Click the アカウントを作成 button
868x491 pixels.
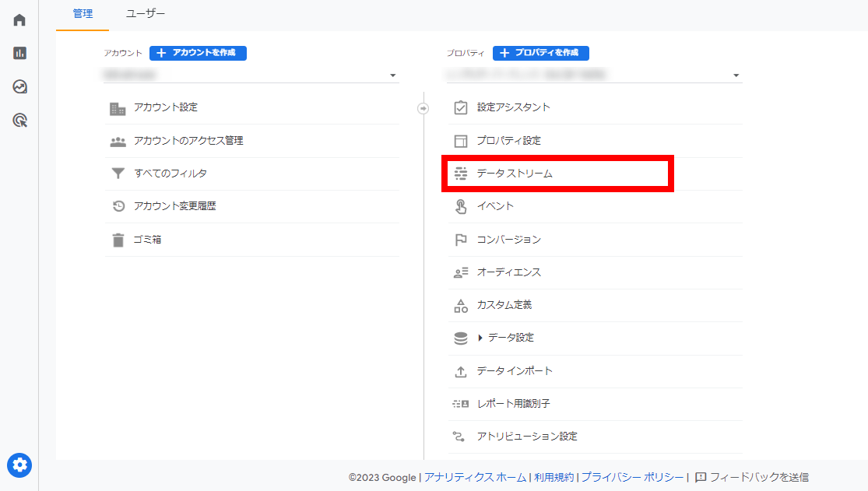[198, 53]
